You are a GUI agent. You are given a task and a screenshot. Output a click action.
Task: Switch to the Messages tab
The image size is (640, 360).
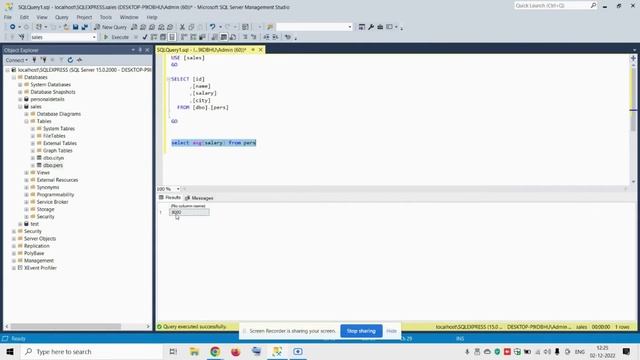pos(199,198)
